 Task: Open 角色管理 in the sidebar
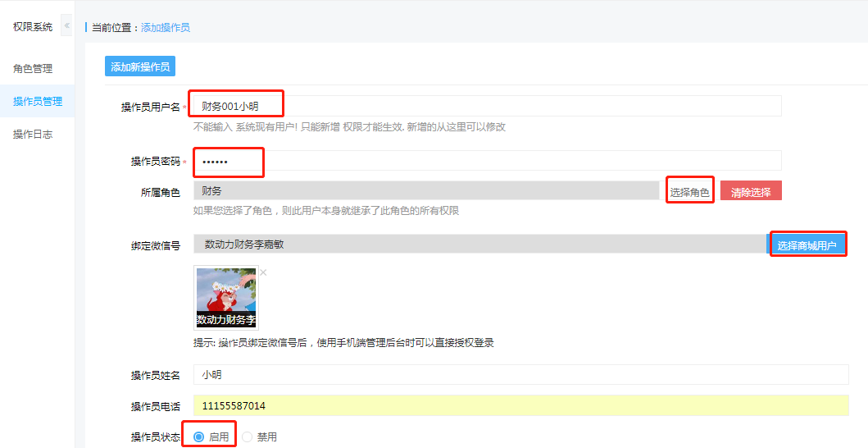click(x=34, y=69)
